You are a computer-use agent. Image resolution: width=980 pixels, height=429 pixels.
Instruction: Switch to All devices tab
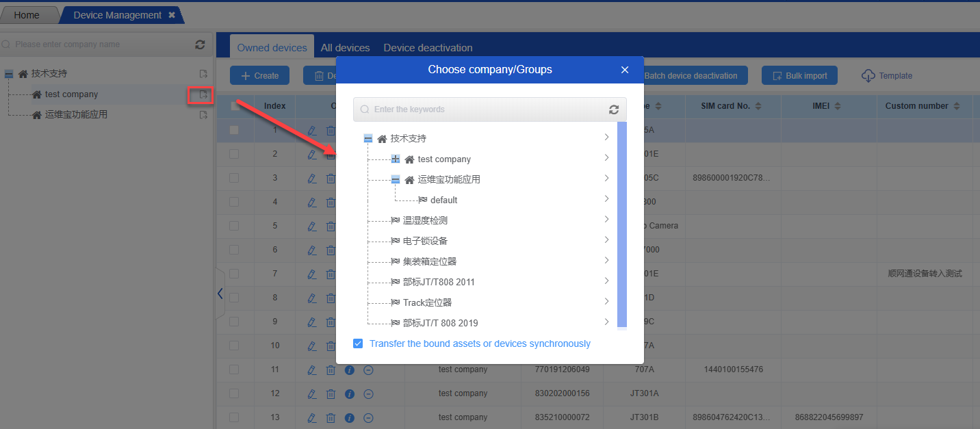[345, 48]
